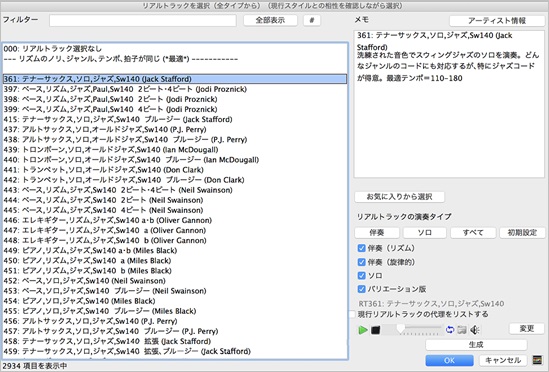Play the RealTrack demo with green arrow
Screen dimensions: 549x372
(x=363, y=330)
